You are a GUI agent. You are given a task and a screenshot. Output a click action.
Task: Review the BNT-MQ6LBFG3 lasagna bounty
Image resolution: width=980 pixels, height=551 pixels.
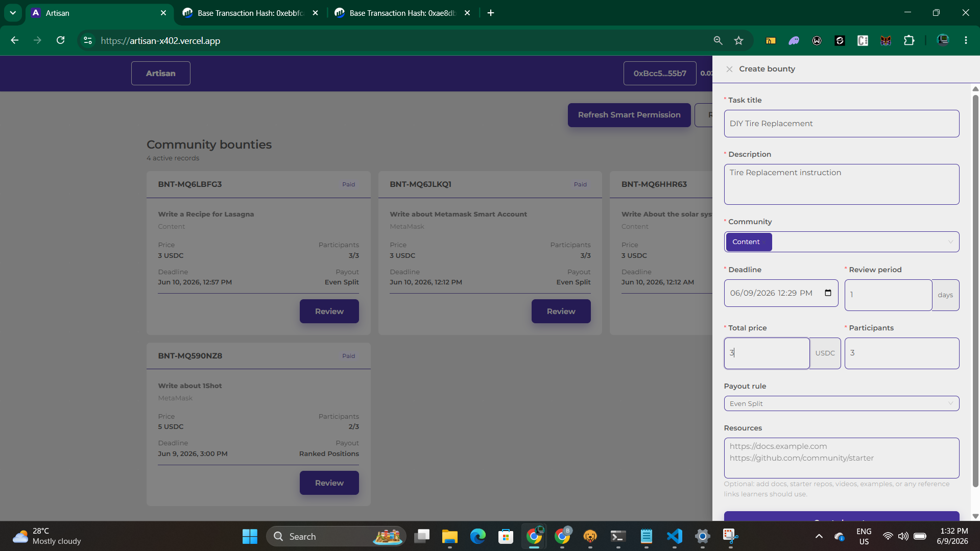coord(329,312)
